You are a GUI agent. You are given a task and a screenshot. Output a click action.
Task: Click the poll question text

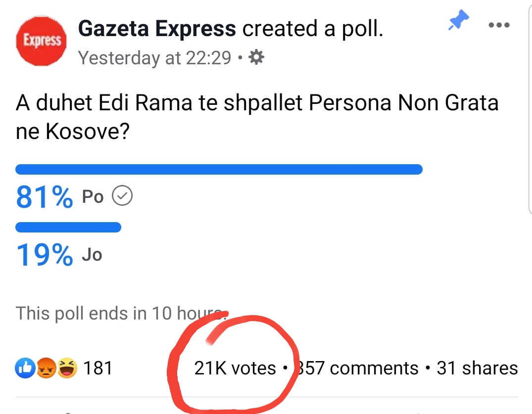[257, 117]
